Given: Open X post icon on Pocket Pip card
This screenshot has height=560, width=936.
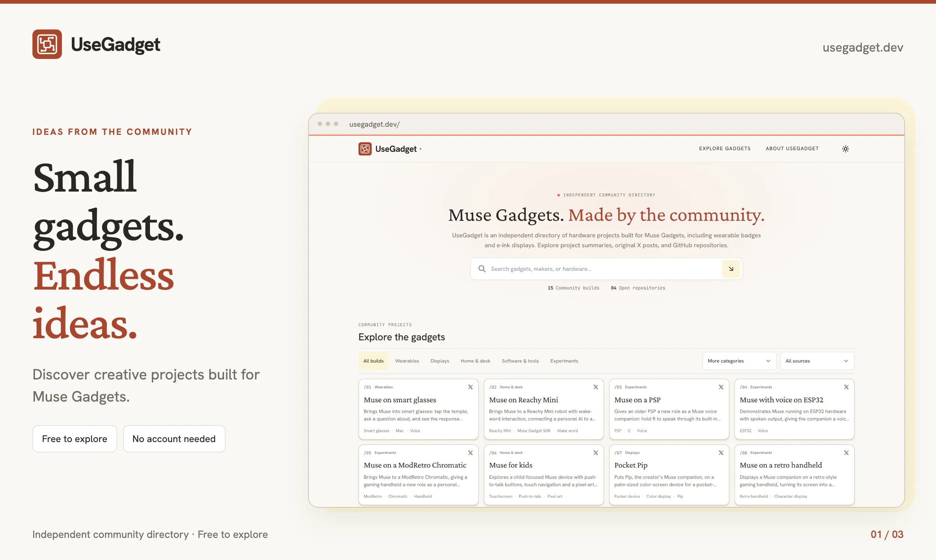Looking at the screenshot, I should point(721,453).
